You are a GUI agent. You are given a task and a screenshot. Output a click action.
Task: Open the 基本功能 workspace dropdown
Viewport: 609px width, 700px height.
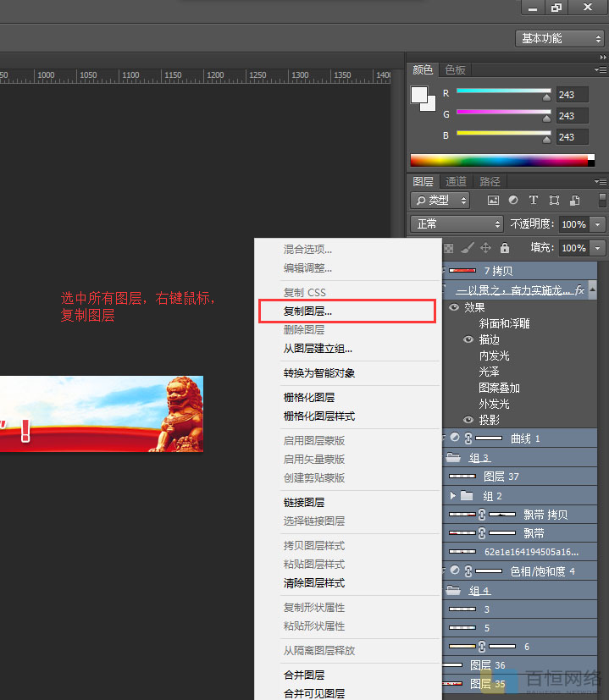(x=560, y=38)
